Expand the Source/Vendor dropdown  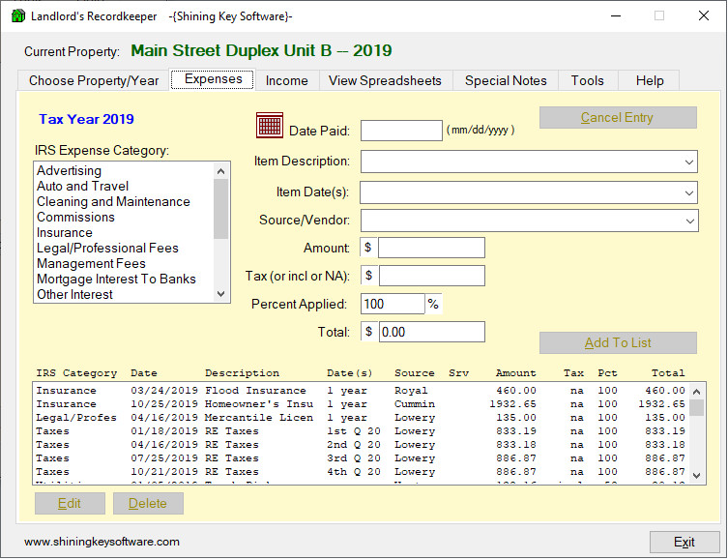click(690, 221)
